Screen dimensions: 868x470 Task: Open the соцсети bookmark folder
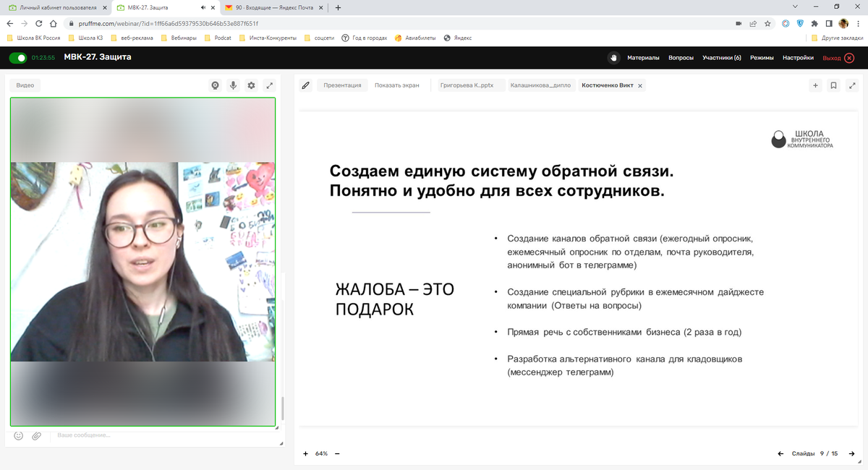tap(320, 38)
